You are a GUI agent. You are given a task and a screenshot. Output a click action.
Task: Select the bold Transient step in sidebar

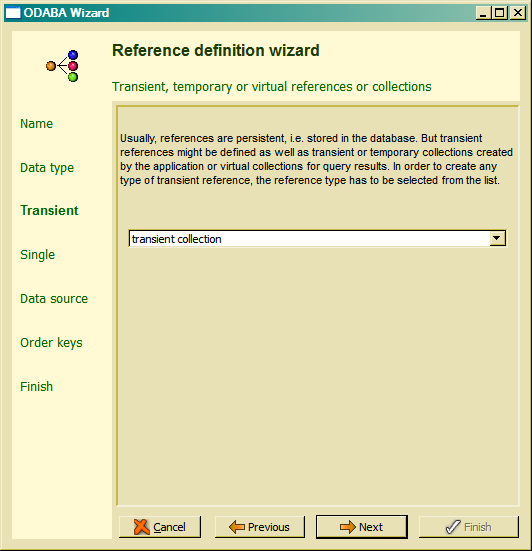point(49,210)
